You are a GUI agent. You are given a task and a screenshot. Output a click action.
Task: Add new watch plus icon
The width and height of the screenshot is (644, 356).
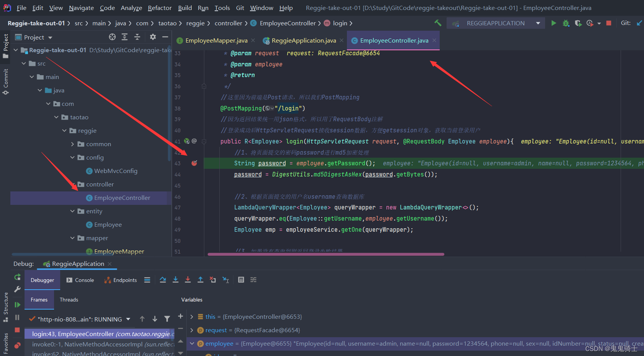pyautogui.click(x=181, y=316)
